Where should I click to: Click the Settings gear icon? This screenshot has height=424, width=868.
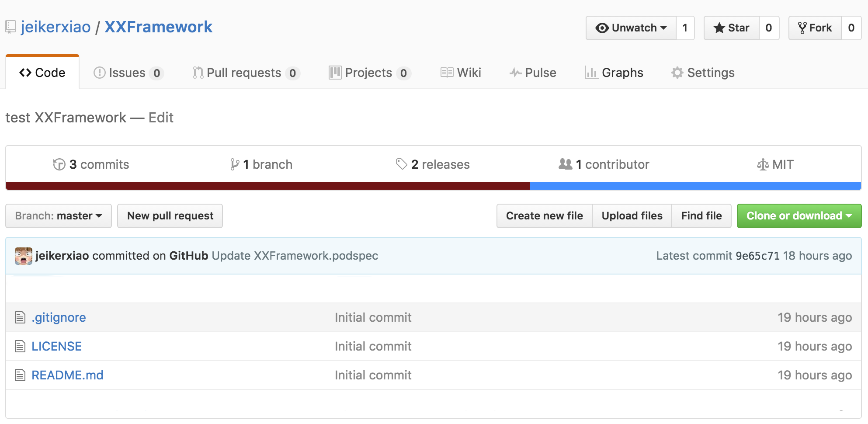point(677,73)
